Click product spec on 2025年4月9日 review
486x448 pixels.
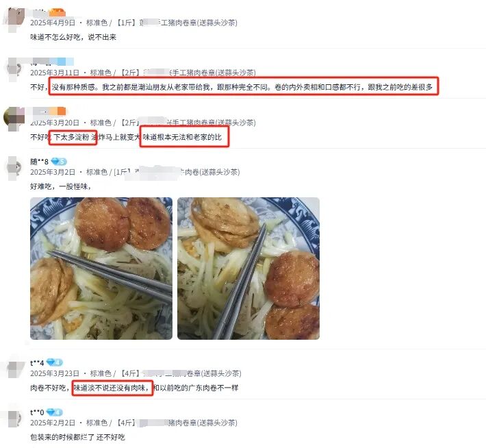(x=162, y=23)
